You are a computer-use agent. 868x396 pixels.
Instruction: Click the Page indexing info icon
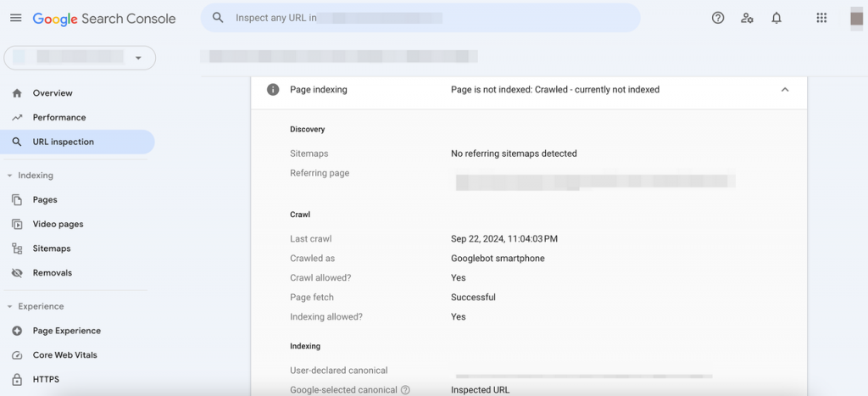273,90
